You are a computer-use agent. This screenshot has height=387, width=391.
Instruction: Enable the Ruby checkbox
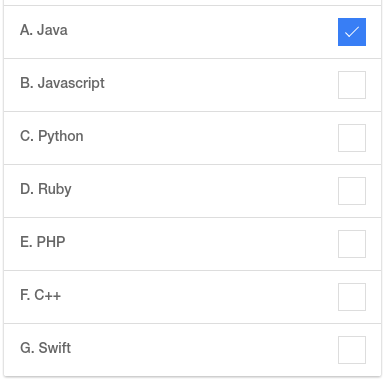[352, 191]
